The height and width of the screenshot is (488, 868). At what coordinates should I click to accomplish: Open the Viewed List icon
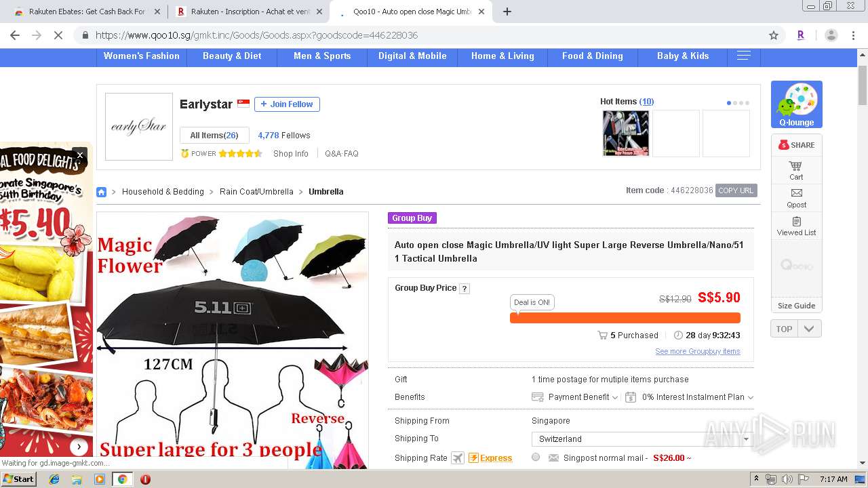point(796,226)
